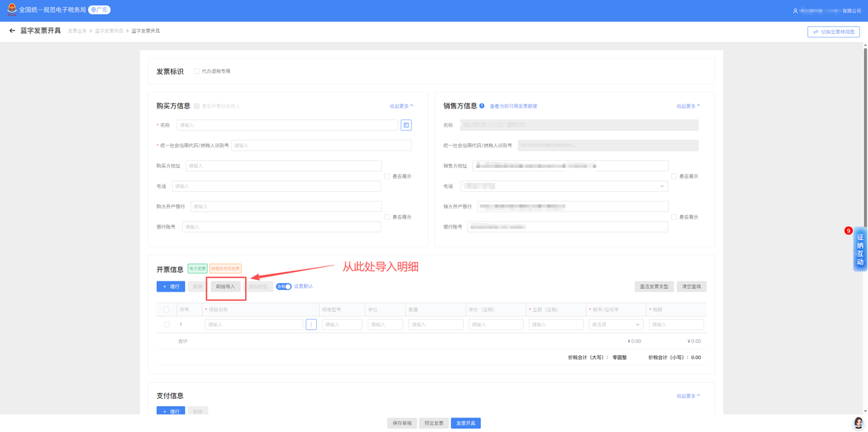868x432 pixels.
Task: Click 查看当前可用发票额度 link
Action: pos(514,106)
